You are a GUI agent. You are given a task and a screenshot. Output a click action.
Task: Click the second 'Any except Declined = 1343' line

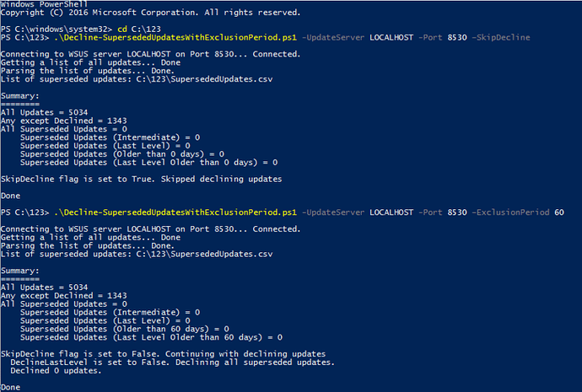(x=63, y=296)
